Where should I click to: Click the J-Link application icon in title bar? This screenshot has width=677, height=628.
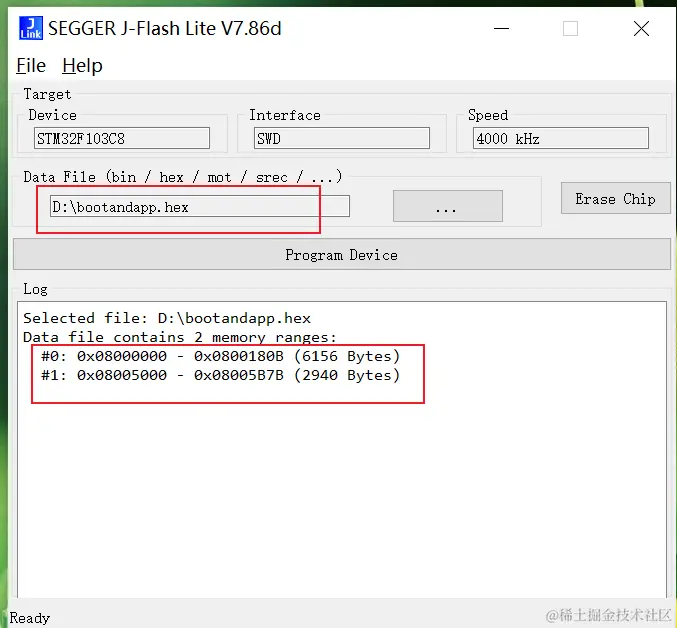tap(31, 28)
